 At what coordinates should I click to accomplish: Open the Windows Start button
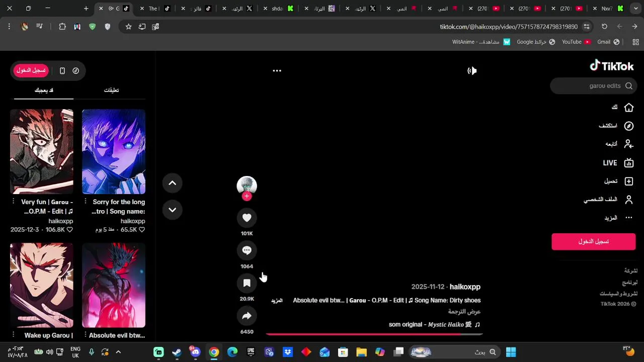[511, 352]
